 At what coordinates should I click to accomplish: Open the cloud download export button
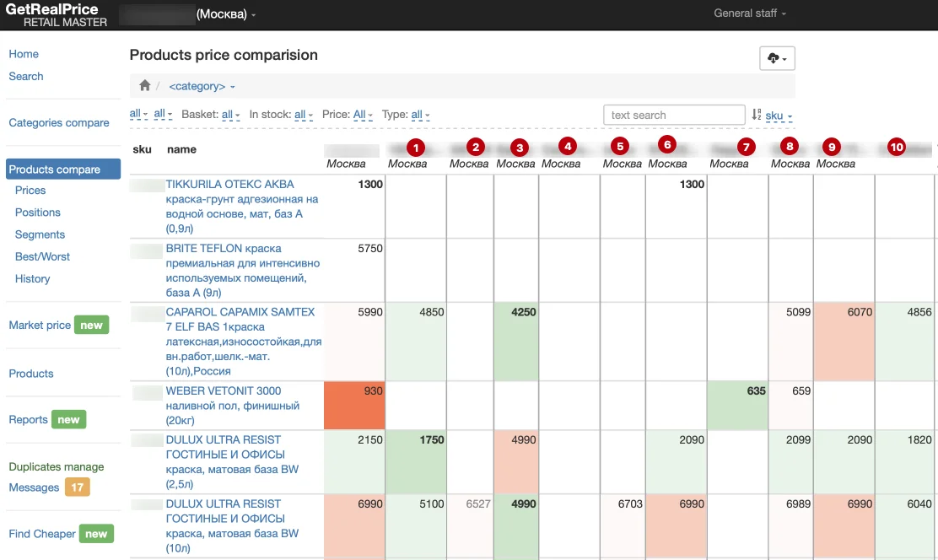click(777, 58)
